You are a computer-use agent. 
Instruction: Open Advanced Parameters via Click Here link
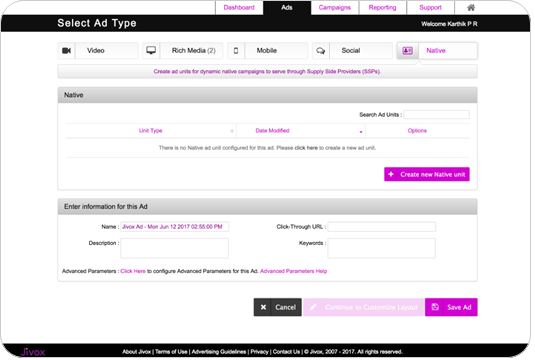coord(133,271)
